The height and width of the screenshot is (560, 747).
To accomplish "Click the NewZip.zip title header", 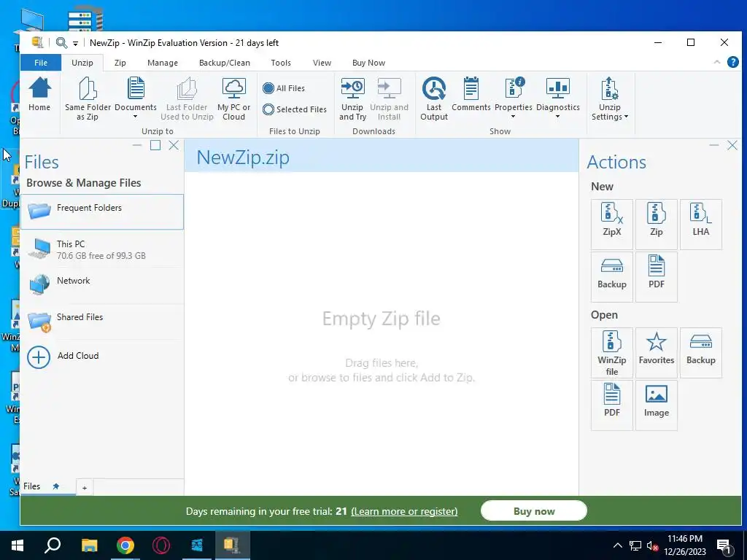I will click(x=243, y=157).
